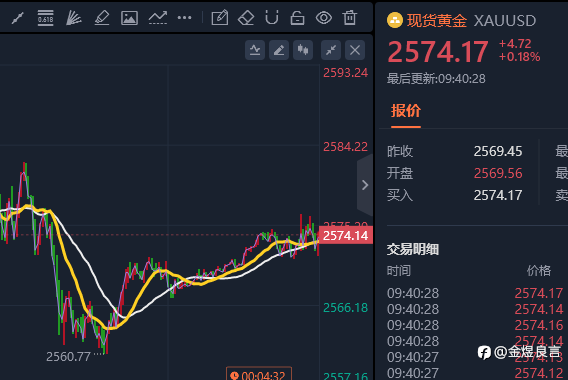Click the trade row priced 2574.16
Image resolution: width=568 pixels, height=380 pixels.
pyautogui.click(x=475, y=325)
